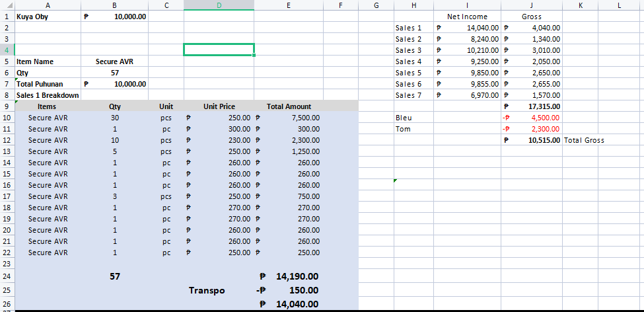Image resolution: width=644 pixels, height=312 pixels.
Task: Click the 150.00 transpo amount
Action: click(289, 291)
